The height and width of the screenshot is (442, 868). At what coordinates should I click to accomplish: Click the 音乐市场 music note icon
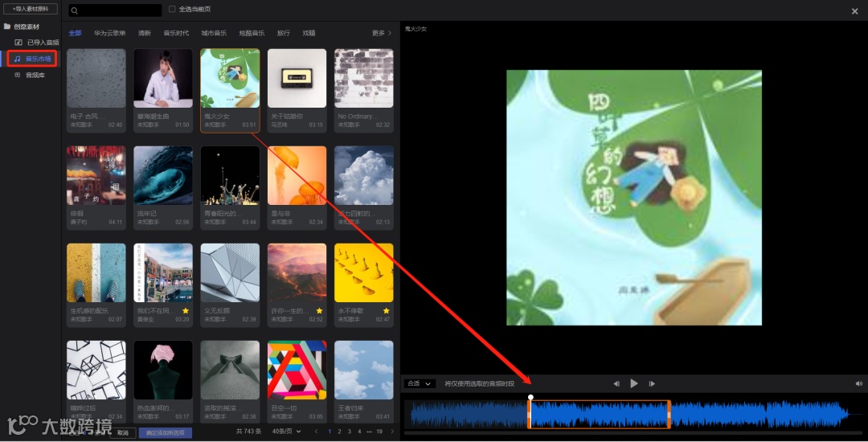coord(17,58)
